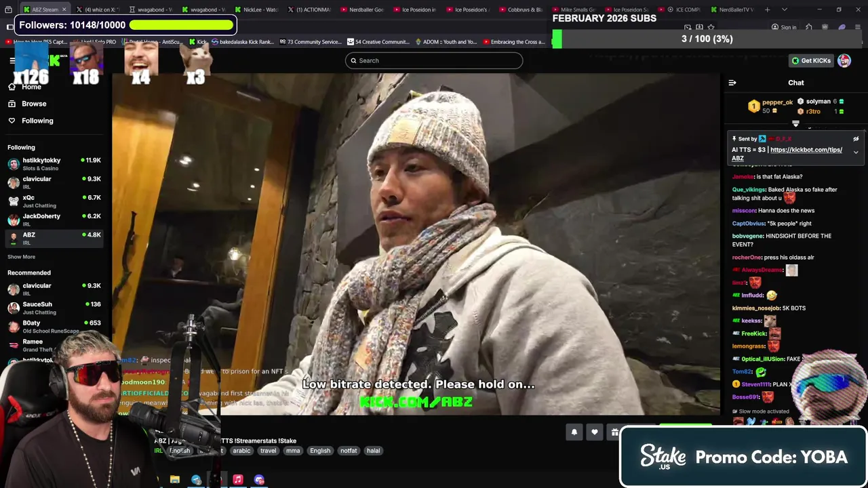
Task: Open the bakedalaska Kick Rank bookmark
Action: [x=242, y=42]
